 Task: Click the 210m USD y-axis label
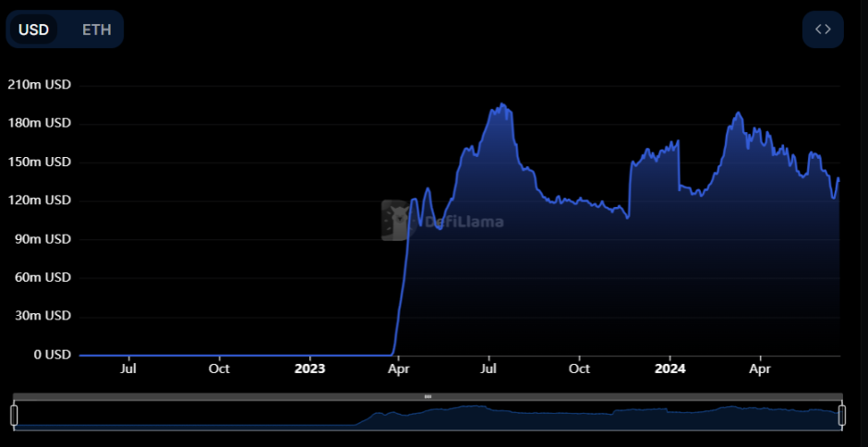click(x=39, y=85)
